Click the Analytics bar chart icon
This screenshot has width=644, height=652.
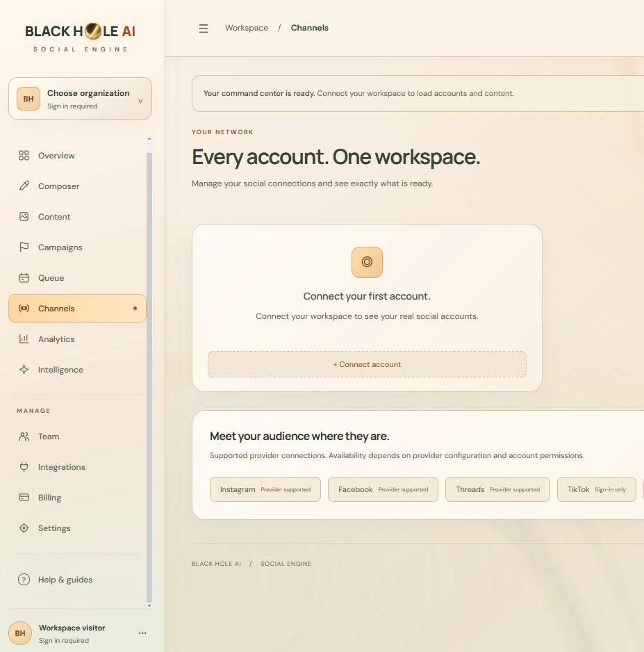(24, 339)
